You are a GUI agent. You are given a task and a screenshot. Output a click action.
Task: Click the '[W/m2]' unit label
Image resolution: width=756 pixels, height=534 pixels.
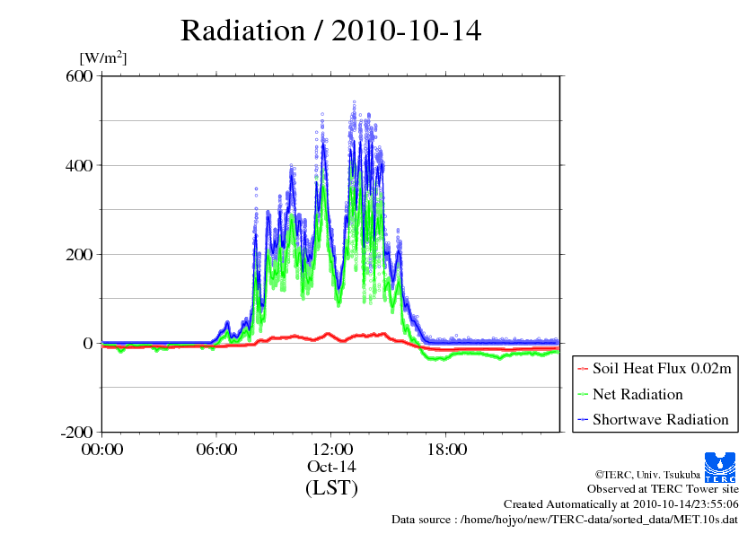[x=103, y=57]
